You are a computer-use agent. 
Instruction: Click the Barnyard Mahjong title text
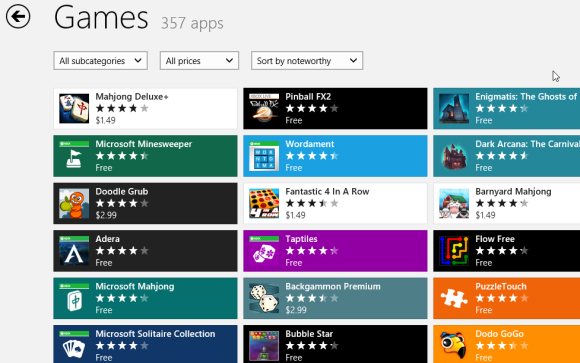click(513, 192)
